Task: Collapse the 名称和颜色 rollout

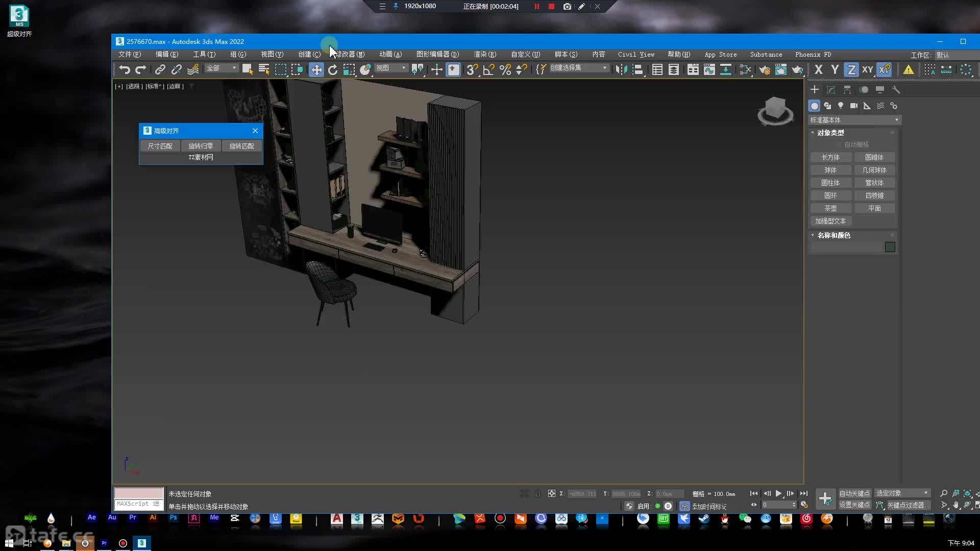Action: pyautogui.click(x=834, y=235)
